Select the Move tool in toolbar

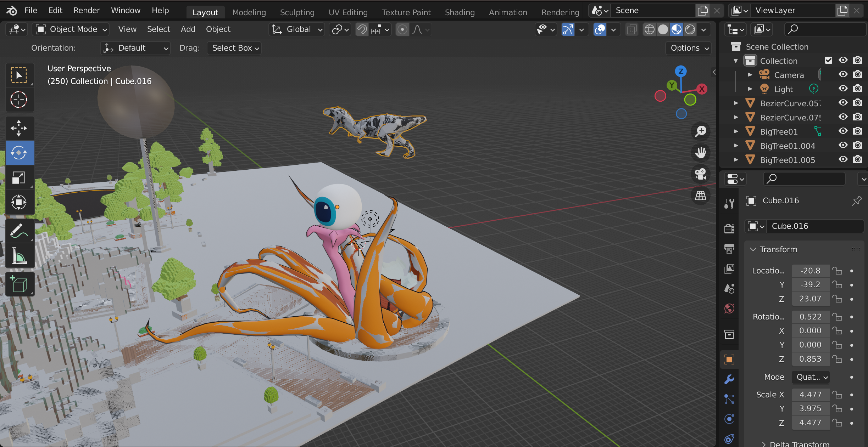click(x=19, y=128)
